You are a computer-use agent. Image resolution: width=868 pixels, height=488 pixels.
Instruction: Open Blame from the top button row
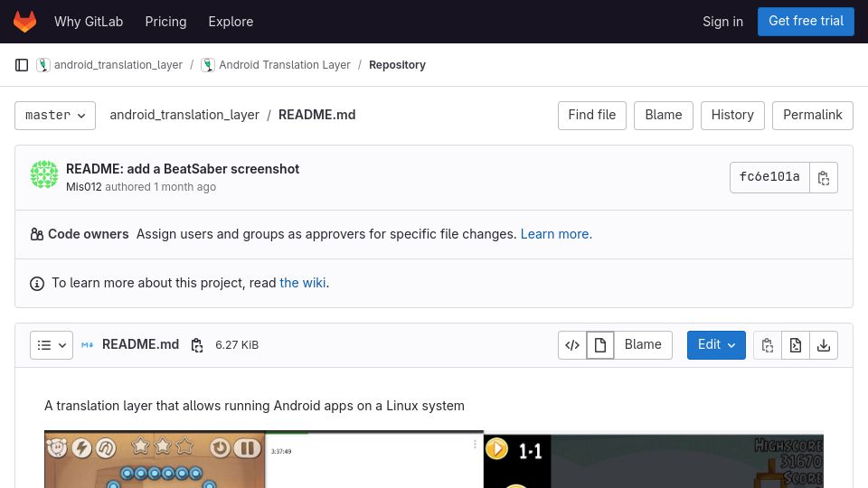[x=663, y=115]
